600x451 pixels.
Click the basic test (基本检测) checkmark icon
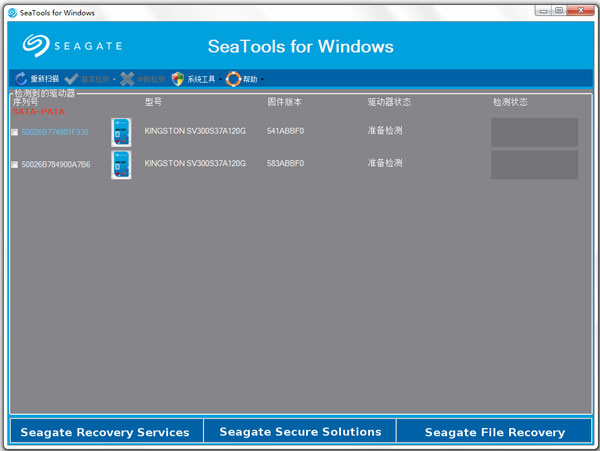[72, 79]
